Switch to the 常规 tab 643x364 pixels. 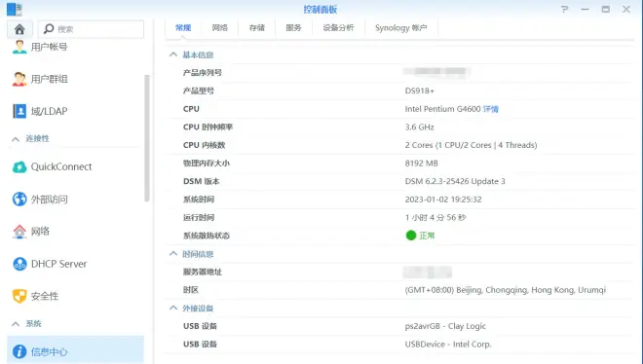click(183, 28)
